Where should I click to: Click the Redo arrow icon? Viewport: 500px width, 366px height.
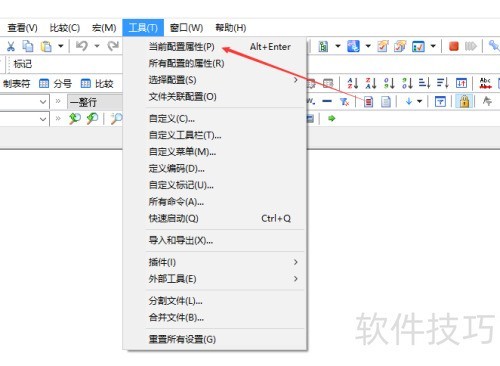tap(113, 46)
